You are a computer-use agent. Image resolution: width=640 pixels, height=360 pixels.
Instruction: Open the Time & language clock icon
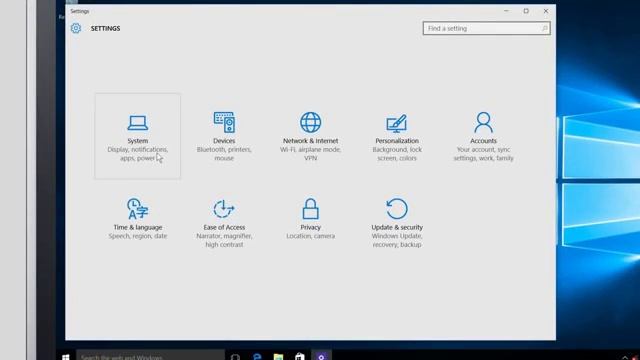pos(138,209)
